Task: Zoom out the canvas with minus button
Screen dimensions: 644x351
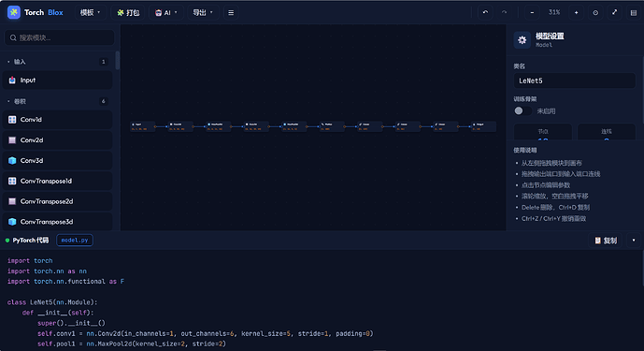Action: coord(532,12)
